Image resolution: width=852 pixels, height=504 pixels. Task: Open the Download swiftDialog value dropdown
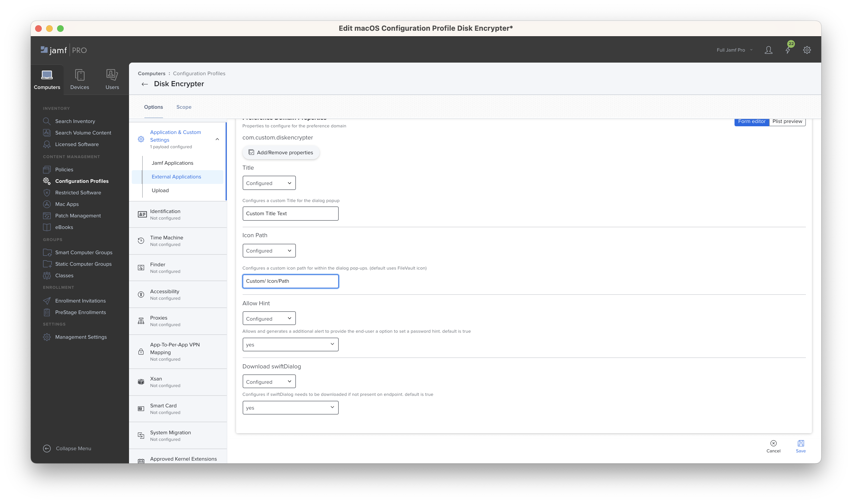click(x=290, y=407)
